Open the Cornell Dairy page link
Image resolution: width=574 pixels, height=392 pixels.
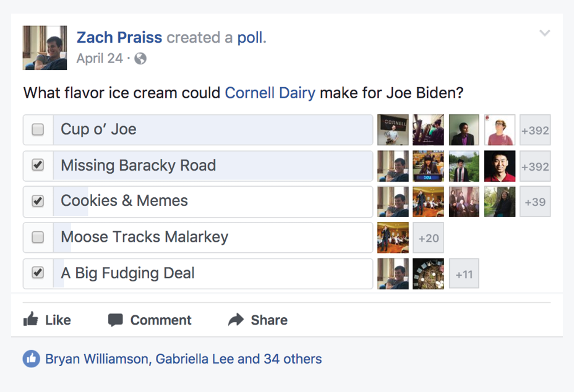270,93
